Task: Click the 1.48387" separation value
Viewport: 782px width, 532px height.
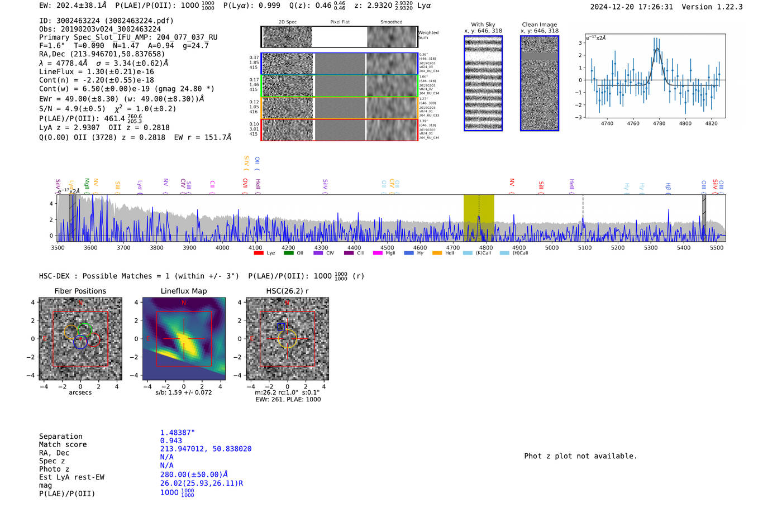Action: pyautogui.click(x=178, y=433)
